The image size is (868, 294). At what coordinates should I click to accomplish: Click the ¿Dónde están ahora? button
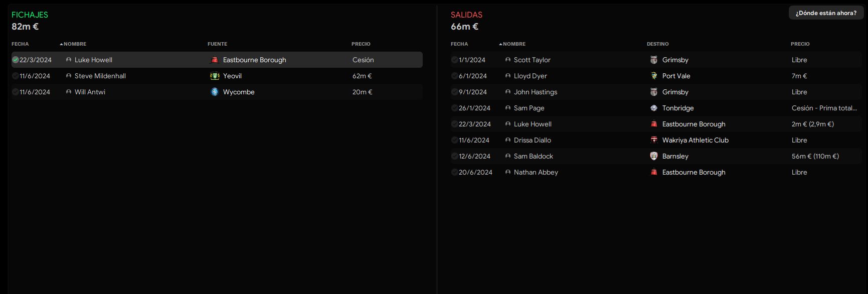826,13
